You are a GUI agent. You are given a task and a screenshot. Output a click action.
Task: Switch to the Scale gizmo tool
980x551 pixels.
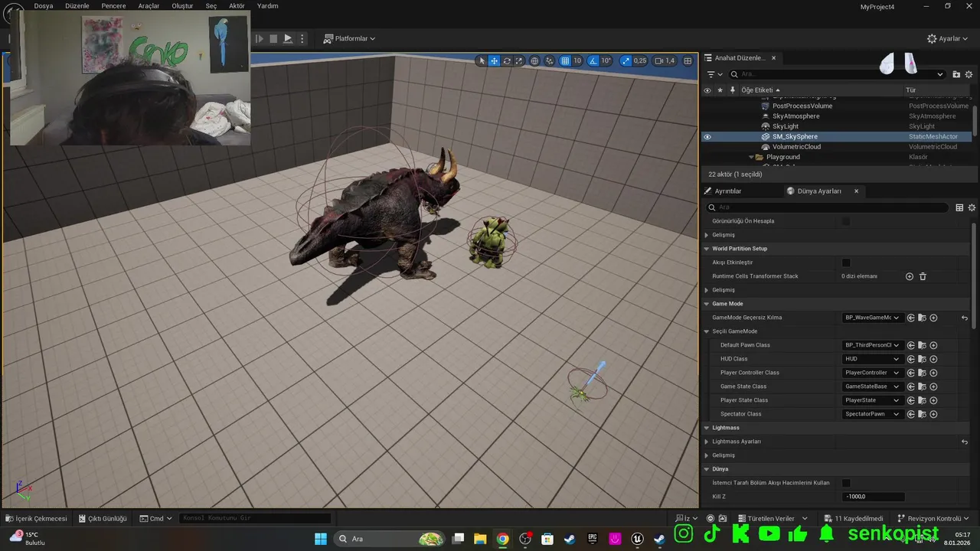click(518, 60)
